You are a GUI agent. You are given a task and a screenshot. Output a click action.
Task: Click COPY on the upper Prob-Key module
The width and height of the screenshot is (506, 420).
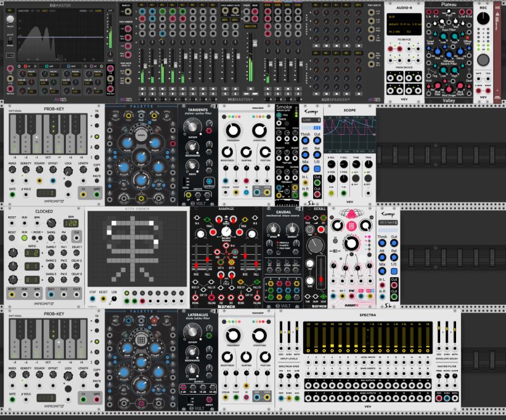point(96,170)
